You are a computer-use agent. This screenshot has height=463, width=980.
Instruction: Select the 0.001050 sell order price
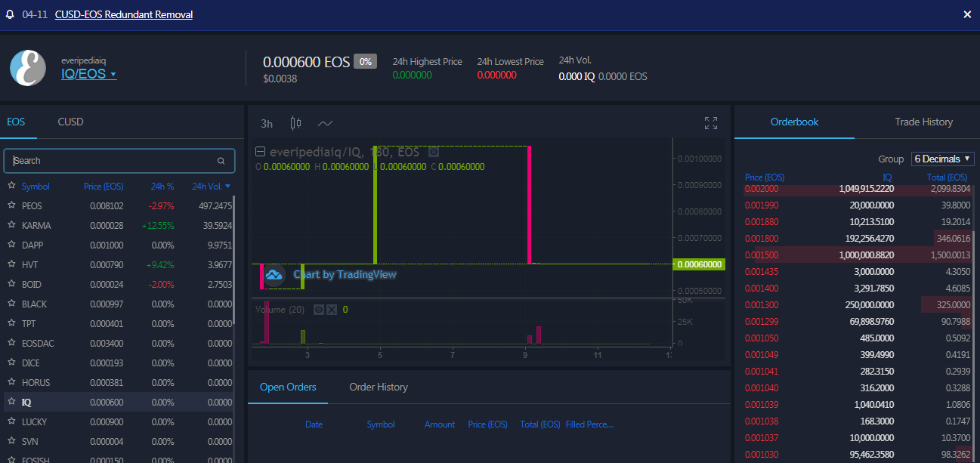(x=760, y=338)
